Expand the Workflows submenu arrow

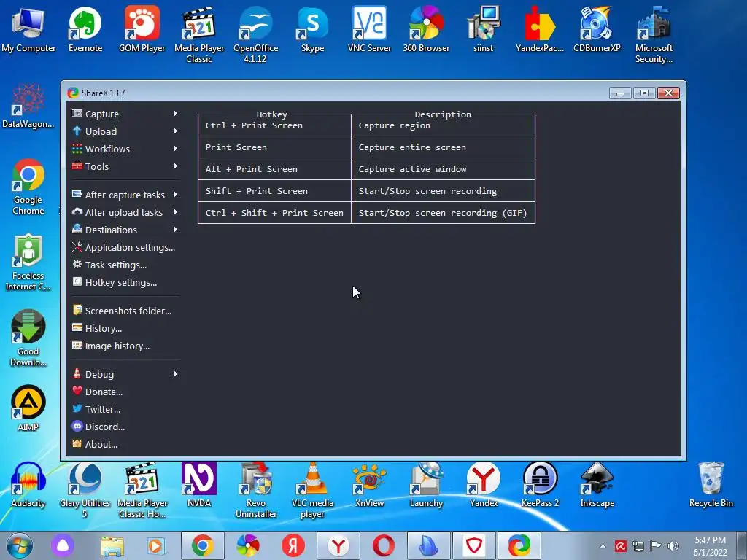pyautogui.click(x=175, y=149)
